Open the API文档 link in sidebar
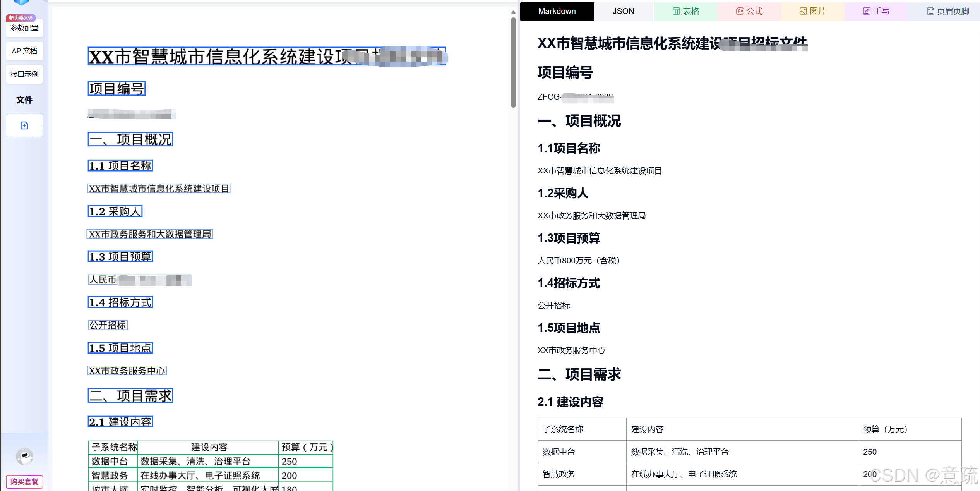980x491 pixels. point(24,51)
